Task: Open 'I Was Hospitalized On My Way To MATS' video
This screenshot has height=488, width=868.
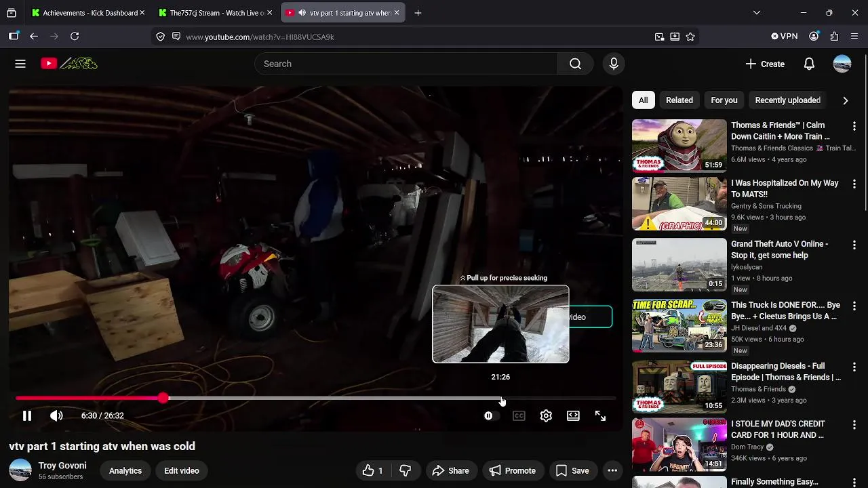Action: tap(785, 188)
